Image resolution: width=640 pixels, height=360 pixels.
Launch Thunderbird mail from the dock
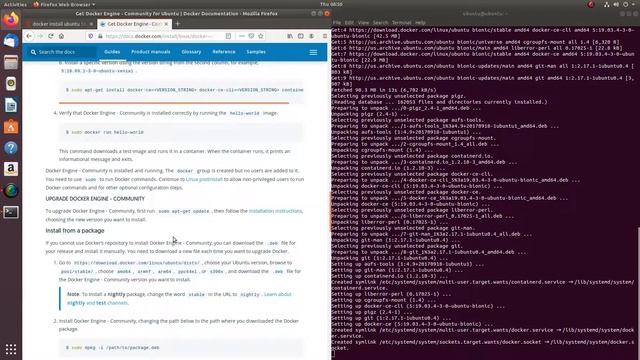[11, 41]
